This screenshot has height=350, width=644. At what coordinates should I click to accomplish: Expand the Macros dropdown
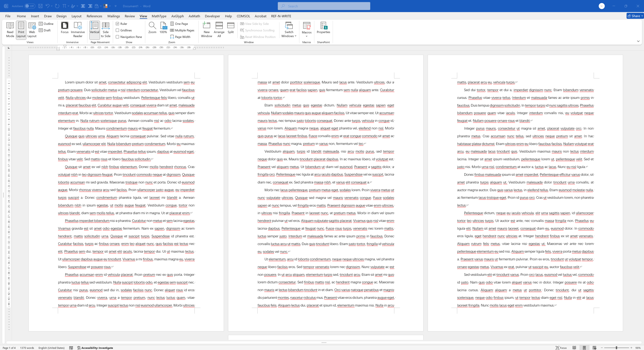point(307,36)
